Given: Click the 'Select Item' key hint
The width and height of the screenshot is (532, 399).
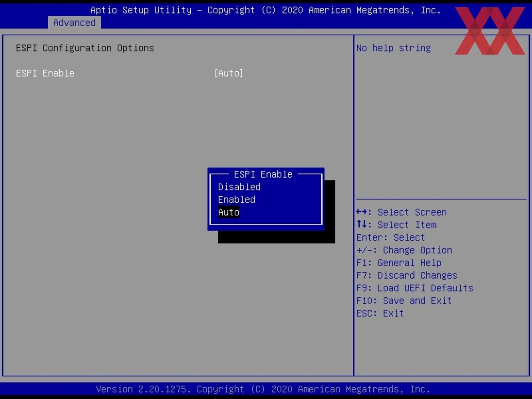Looking at the screenshot, I should pyautogui.click(x=396, y=225).
